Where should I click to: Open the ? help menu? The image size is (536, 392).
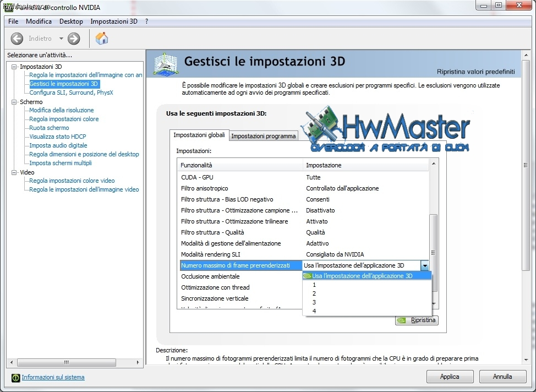146,21
